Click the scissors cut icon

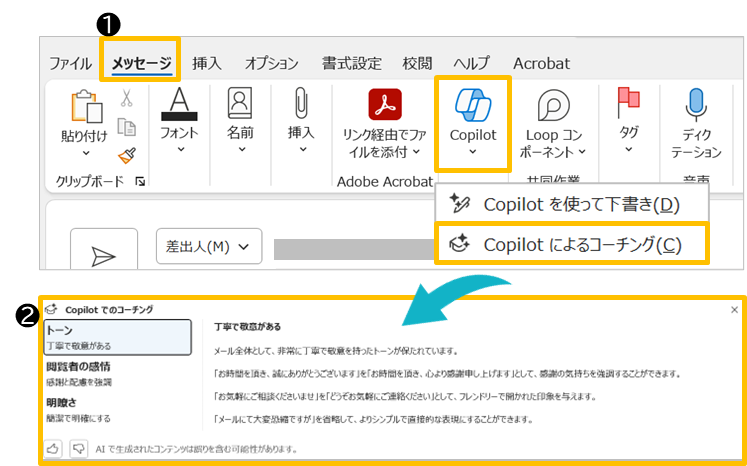tap(126, 98)
